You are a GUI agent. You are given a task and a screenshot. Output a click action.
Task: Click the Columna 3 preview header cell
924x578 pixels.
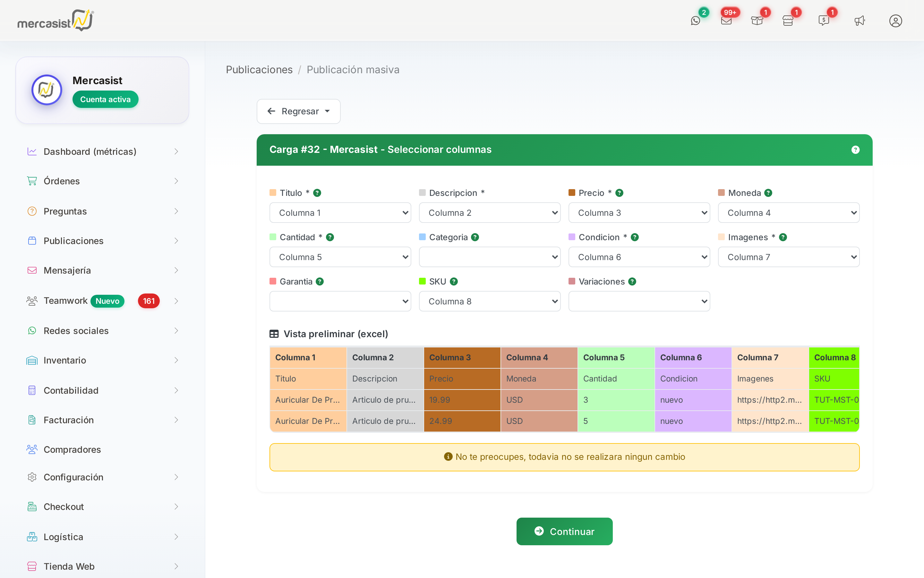coord(462,357)
